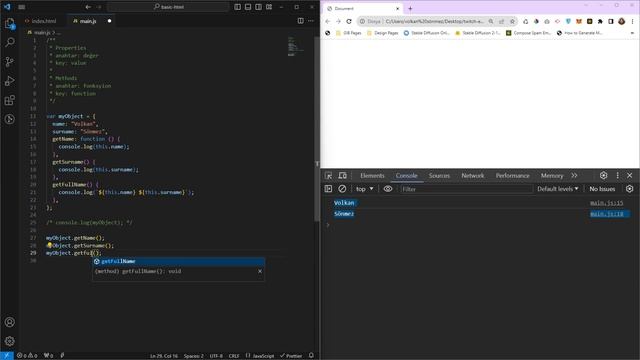Select the main.js editor tab
Image resolution: width=640 pixels, height=360 pixels.
(x=88, y=21)
